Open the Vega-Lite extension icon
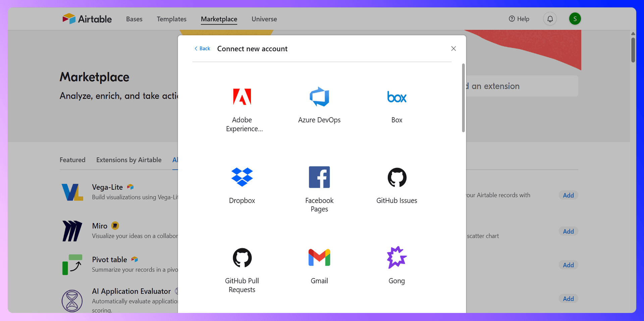 (x=72, y=192)
